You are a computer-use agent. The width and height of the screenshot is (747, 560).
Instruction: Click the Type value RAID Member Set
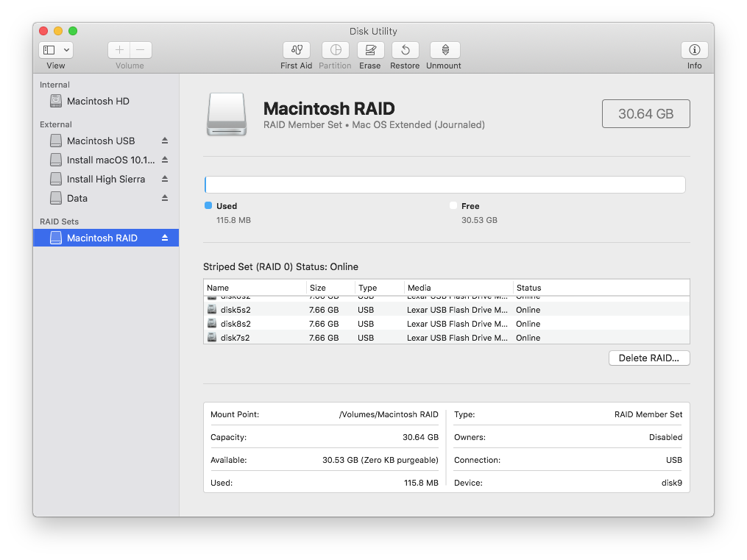pos(648,414)
